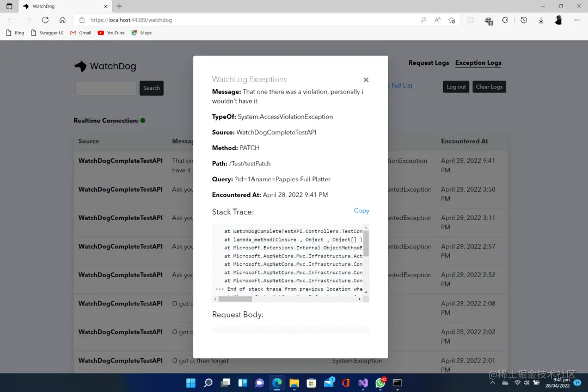Open the Request Logs tab
The height and width of the screenshot is (392, 588).
pos(428,63)
